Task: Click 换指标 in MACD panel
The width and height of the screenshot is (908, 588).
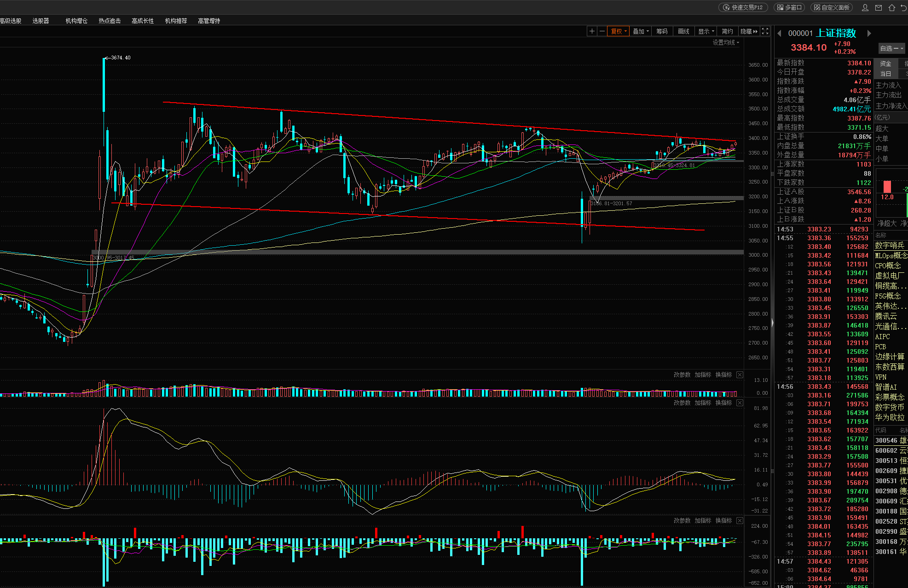Action: (723, 403)
